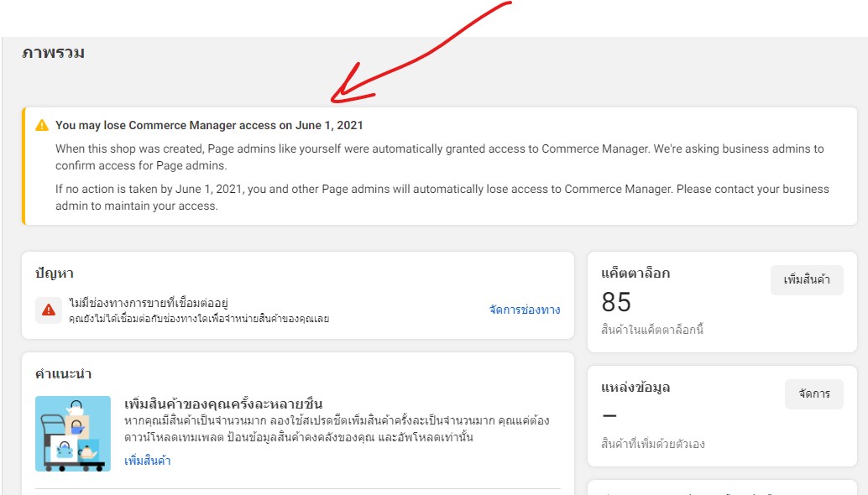Click the คำแนะนำ section heading

tap(64, 373)
